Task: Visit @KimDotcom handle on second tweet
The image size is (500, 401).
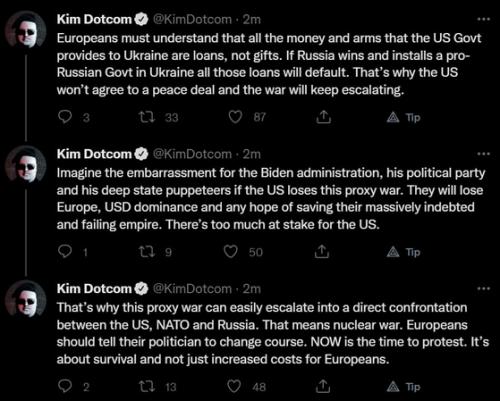Action: click(192, 154)
